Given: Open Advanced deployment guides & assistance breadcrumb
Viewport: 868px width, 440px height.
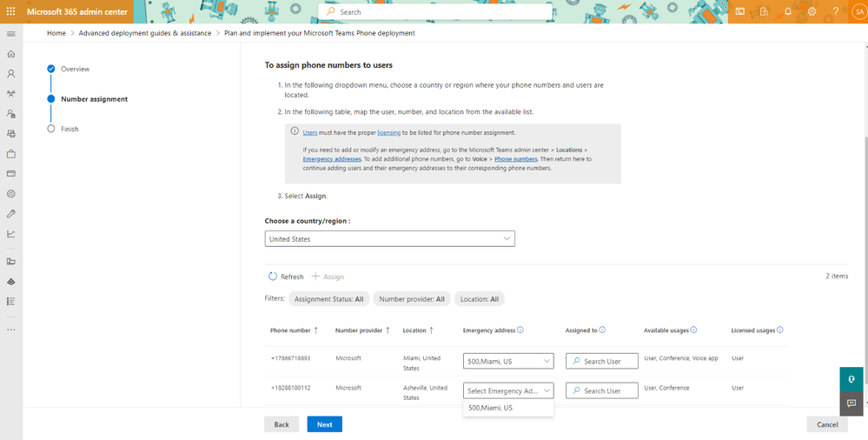Looking at the screenshot, I should tap(145, 33).
